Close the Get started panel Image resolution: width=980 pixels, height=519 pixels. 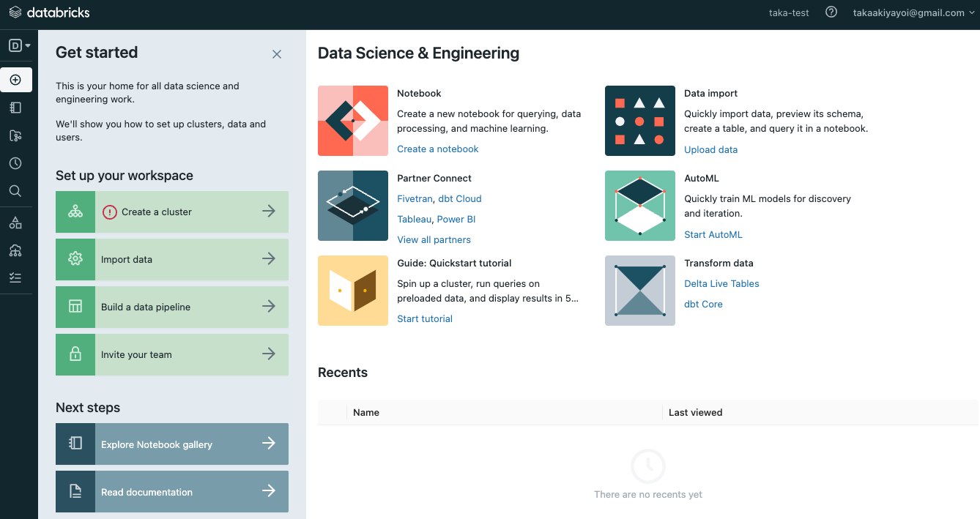point(277,54)
